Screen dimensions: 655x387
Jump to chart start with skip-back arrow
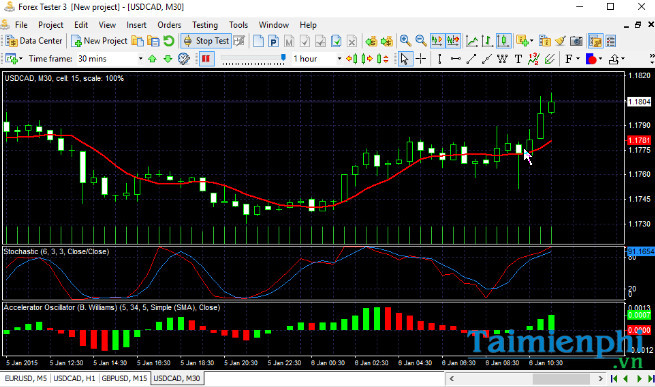(614, 379)
